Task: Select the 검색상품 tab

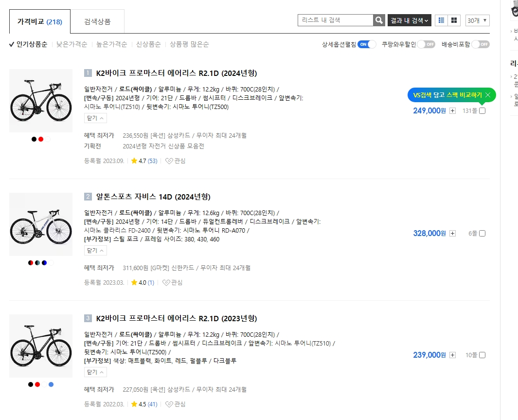Action: click(x=97, y=21)
